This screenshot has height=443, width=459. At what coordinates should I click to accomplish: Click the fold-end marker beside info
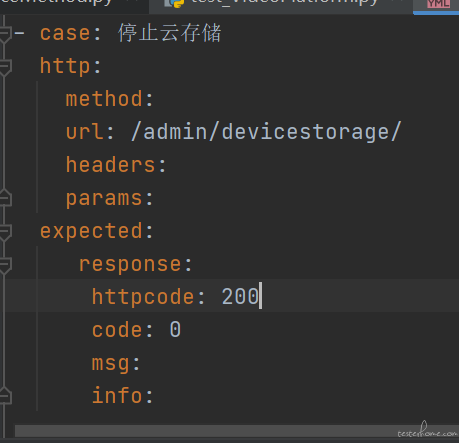pyautogui.click(x=6, y=397)
